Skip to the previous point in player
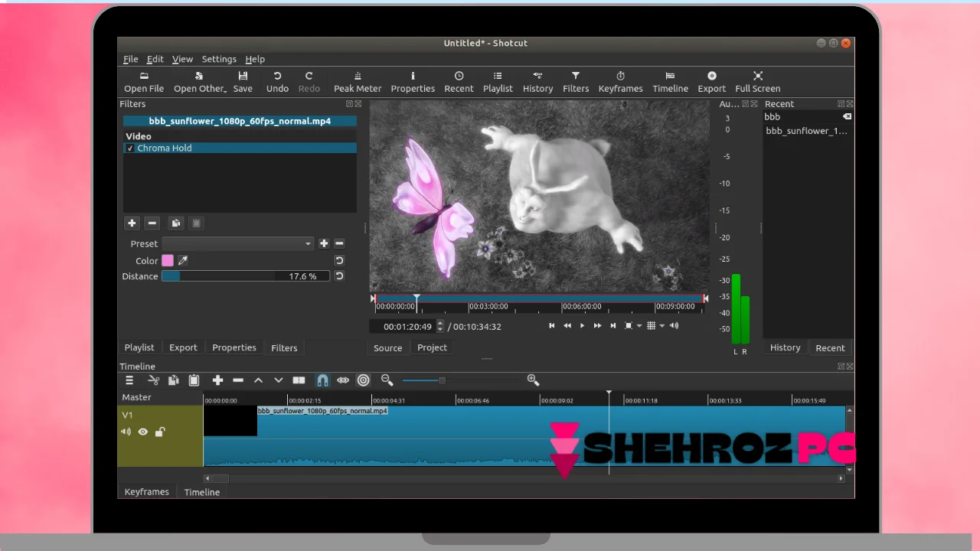This screenshot has width=980, height=551. (x=551, y=326)
